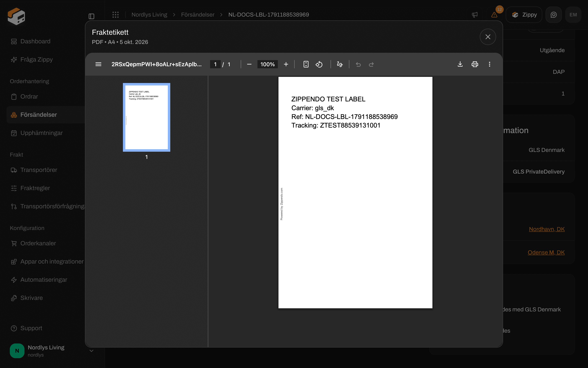The height and width of the screenshot is (368, 588).
Task: Download the shipping label PDF
Action: click(460, 64)
